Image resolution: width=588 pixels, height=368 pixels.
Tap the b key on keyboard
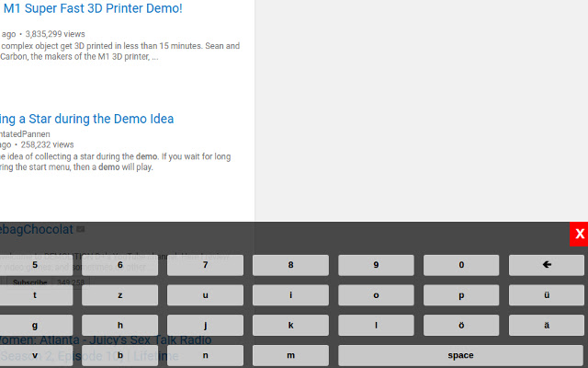tap(120, 355)
